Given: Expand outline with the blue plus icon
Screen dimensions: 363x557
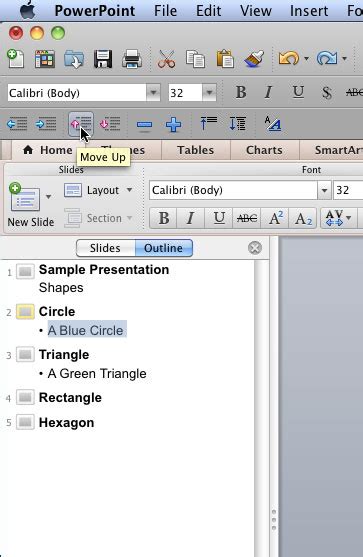Looking at the screenshot, I should coord(173,125).
